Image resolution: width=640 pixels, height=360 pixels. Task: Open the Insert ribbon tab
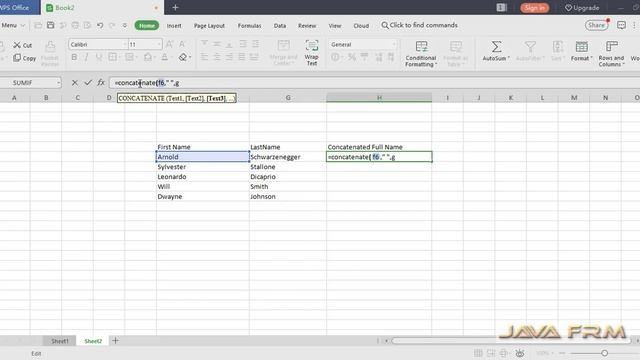(x=174, y=25)
